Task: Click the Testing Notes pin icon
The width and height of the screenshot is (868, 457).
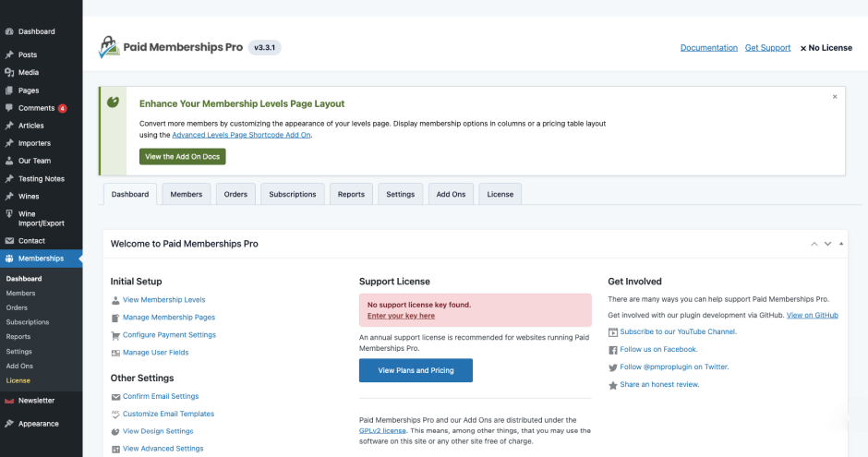Action: coord(9,179)
